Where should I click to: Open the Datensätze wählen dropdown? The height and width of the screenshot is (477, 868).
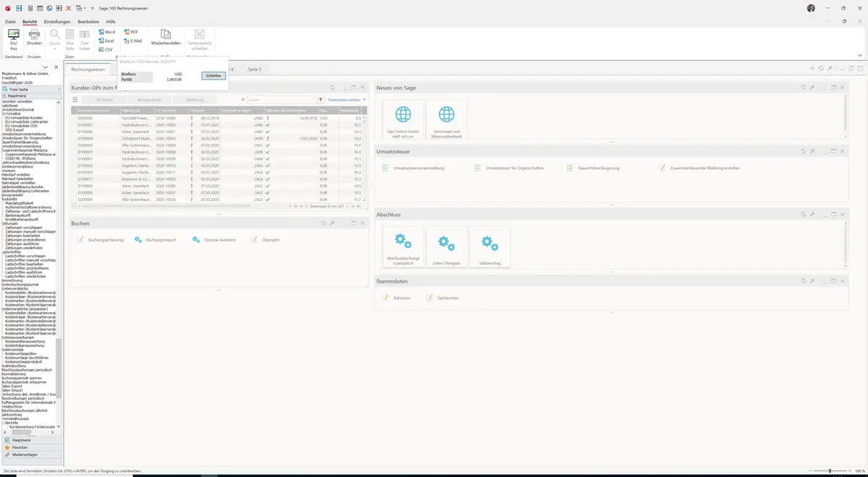coord(346,100)
